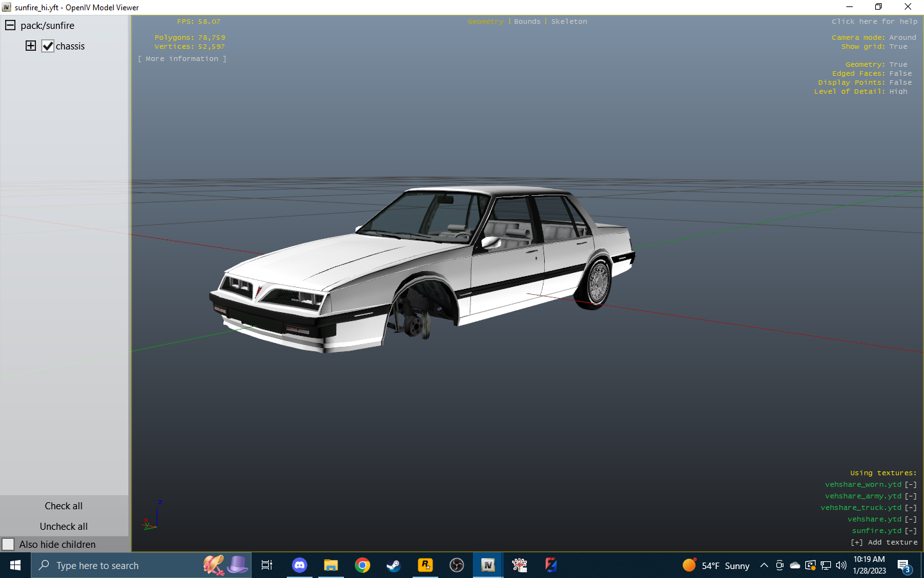Open the clock and date flyout
Image resolution: width=924 pixels, height=578 pixels.
pyautogui.click(x=869, y=565)
